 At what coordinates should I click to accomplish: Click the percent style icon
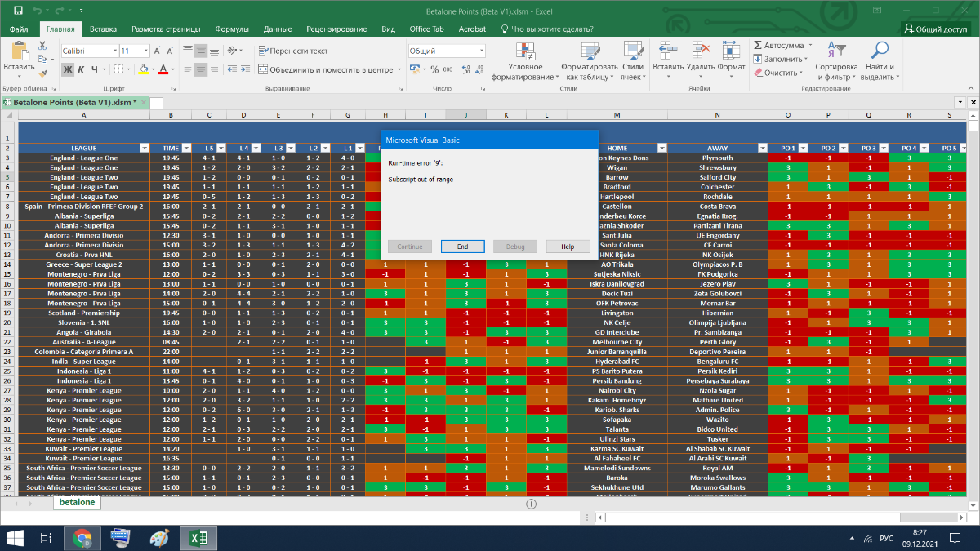[x=434, y=69]
